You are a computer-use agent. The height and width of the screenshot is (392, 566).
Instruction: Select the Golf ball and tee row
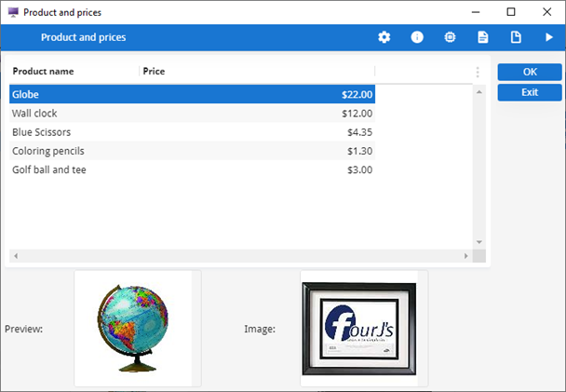(x=192, y=169)
